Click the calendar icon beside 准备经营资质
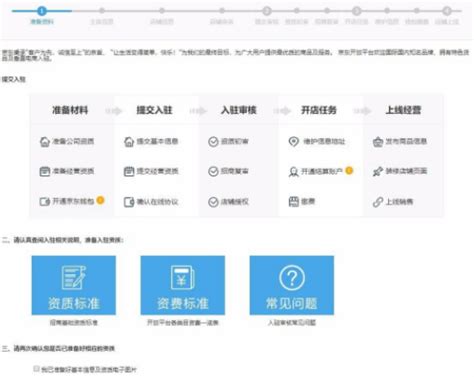474x377 pixels. [x=45, y=171]
